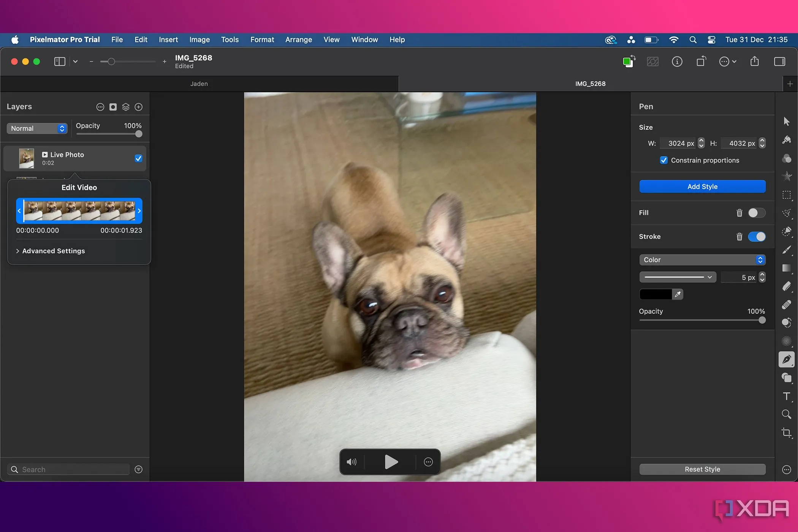Select the Arrange arrow tool
Screen dimensions: 798x532
787,122
